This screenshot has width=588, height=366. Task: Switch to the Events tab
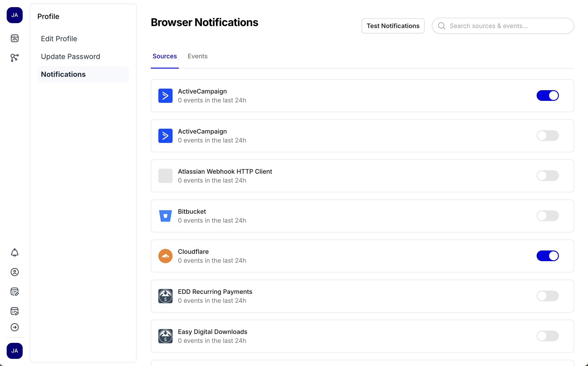pos(197,56)
